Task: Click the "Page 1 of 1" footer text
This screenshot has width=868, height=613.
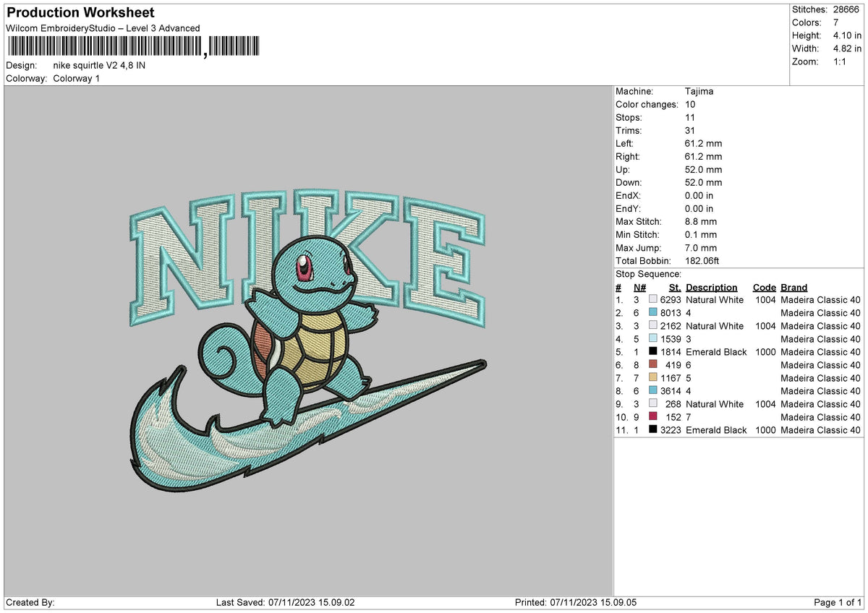Action: [838, 602]
